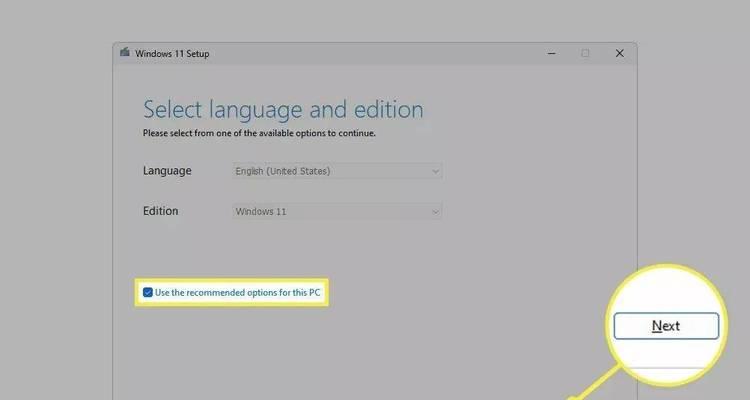Minimize the Windows 11 Setup window
Viewport: 750px width, 400px height.
pos(551,53)
